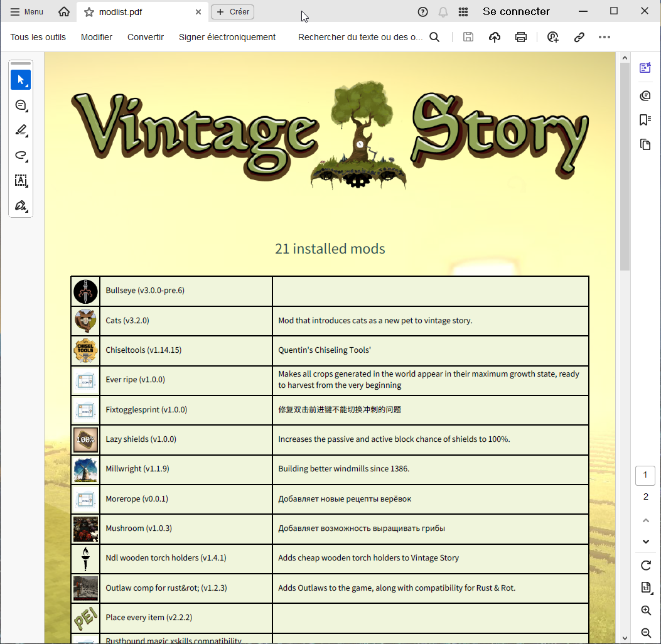
Task: Click the Vintage Story logo image
Action: (330, 135)
